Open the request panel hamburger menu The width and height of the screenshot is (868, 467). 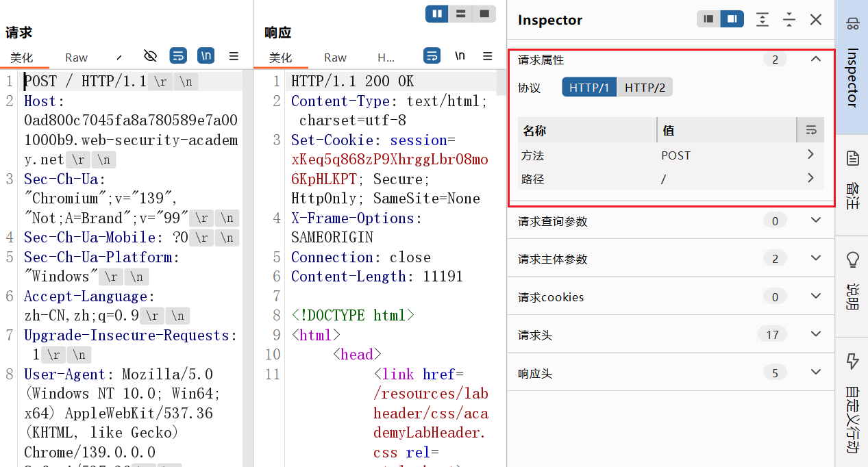pos(234,56)
